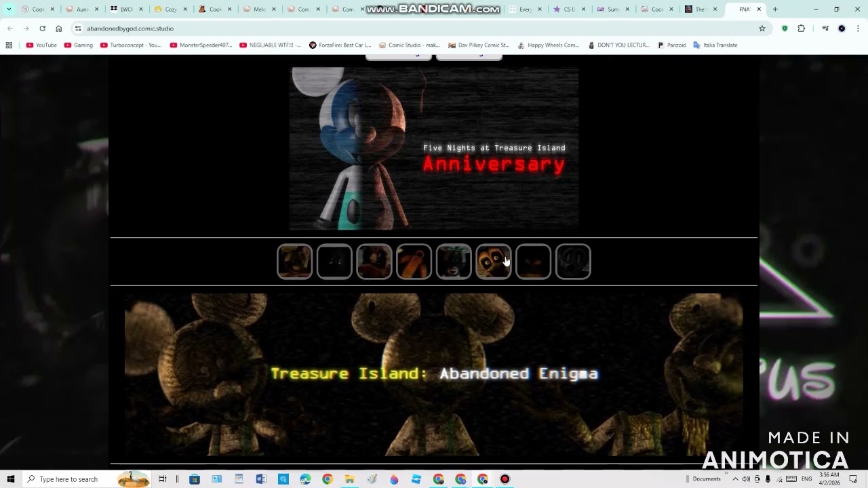
Task: Open the media control icon in toolbar
Action: point(825,28)
